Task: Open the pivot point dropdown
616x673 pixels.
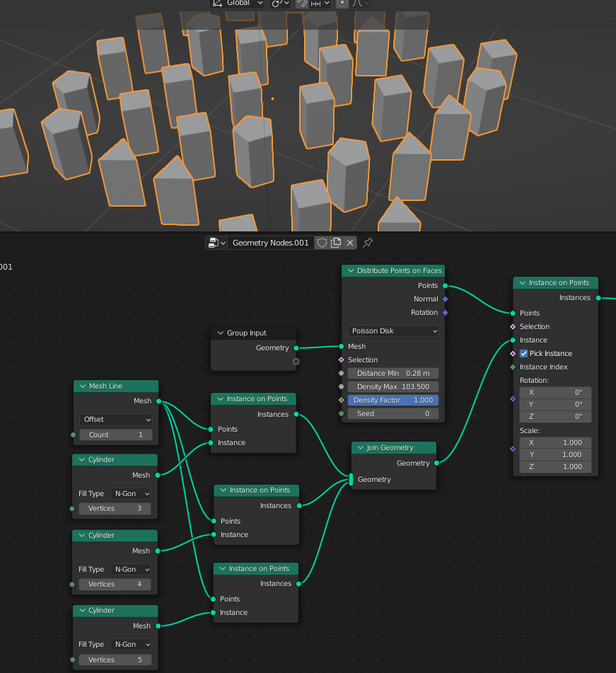Action: 281,3
